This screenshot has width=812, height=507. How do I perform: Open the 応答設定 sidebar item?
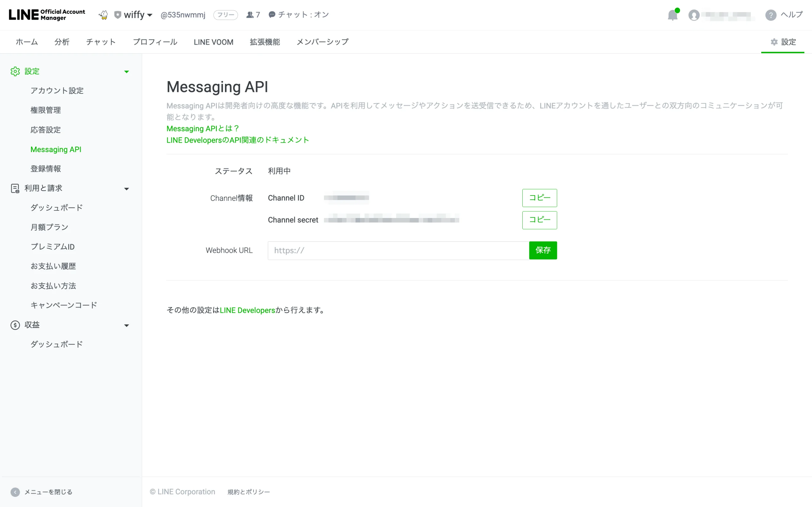tap(46, 130)
